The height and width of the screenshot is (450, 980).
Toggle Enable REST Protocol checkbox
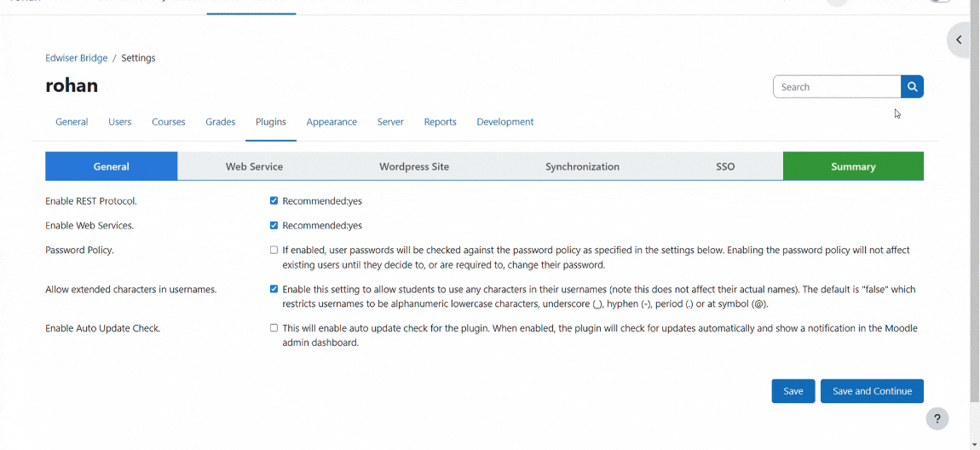point(274,200)
